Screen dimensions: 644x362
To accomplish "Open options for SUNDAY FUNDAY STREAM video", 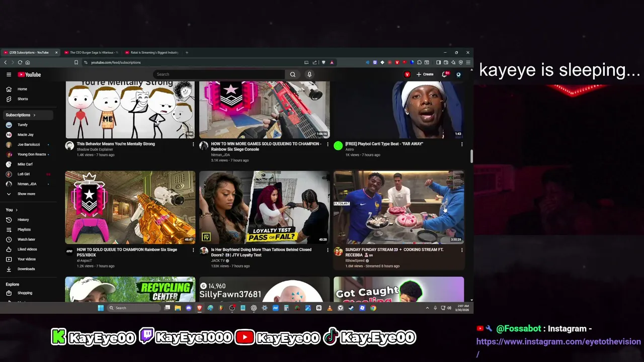I will point(462,250).
